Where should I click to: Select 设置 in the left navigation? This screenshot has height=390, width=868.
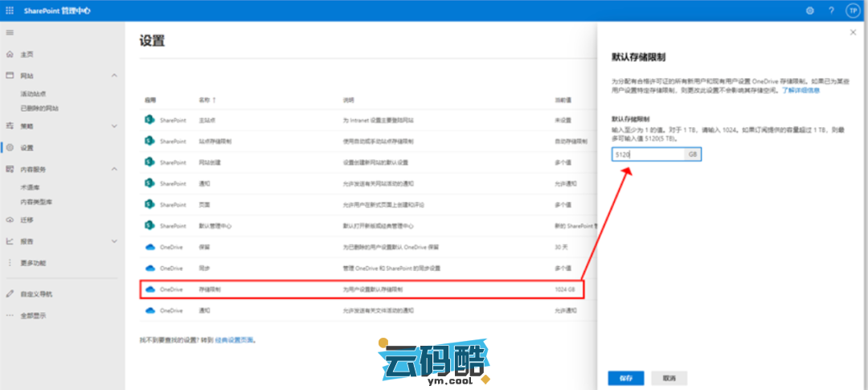click(x=27, y=148)
